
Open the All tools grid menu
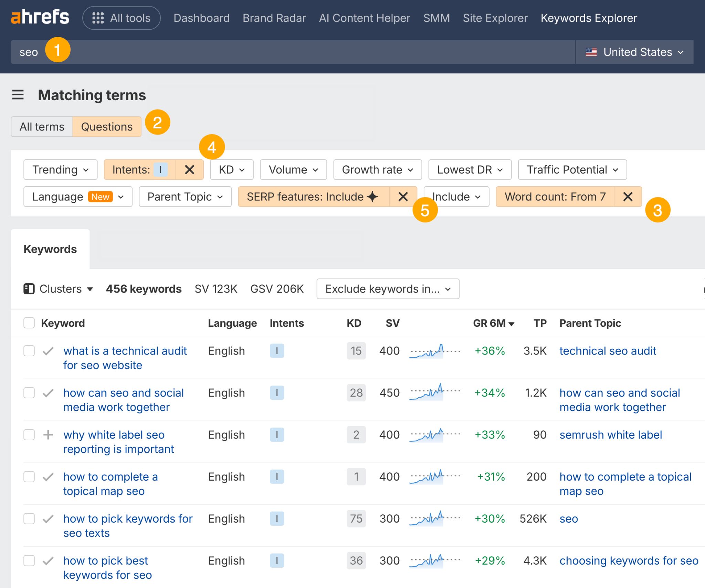tap(121, 18)
